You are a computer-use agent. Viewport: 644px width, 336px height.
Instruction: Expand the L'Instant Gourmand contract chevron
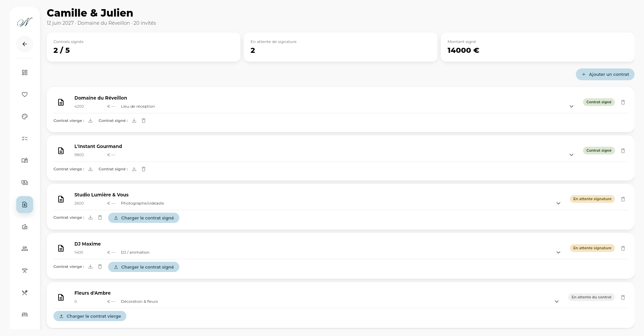coord(572,155)
